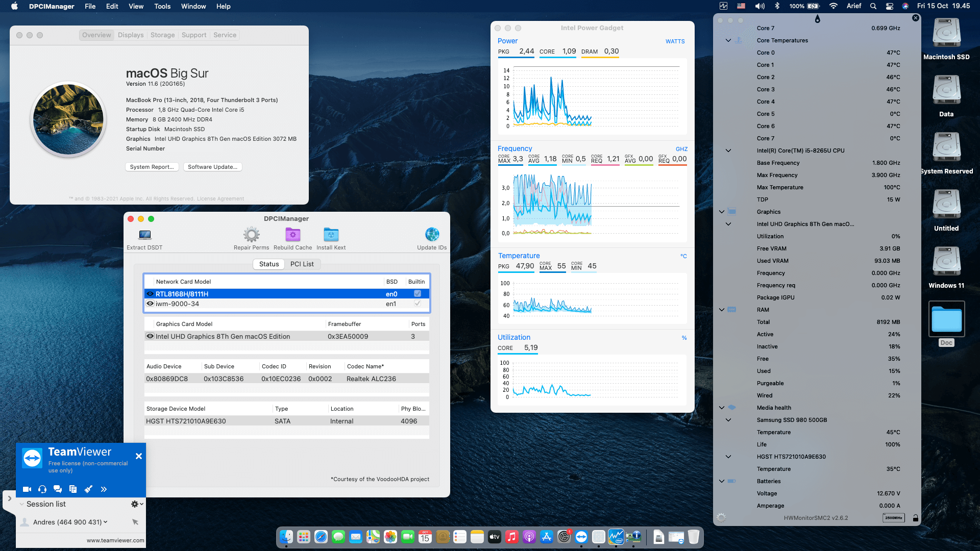Viewport: 980px width, 551px height.
Task: Click the TeamViewer whiteboard pen icon
Action: (x=88, y=489)
